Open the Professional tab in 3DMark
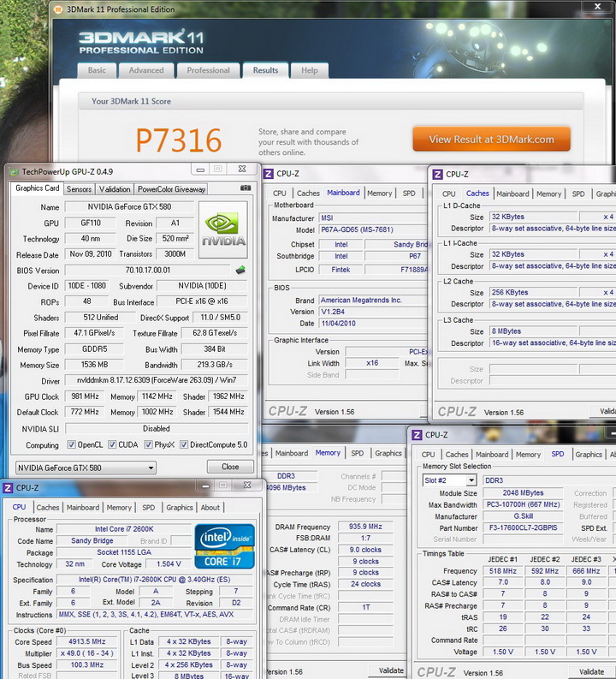Screen dimensions: 616x679 [x=208, y=70]
